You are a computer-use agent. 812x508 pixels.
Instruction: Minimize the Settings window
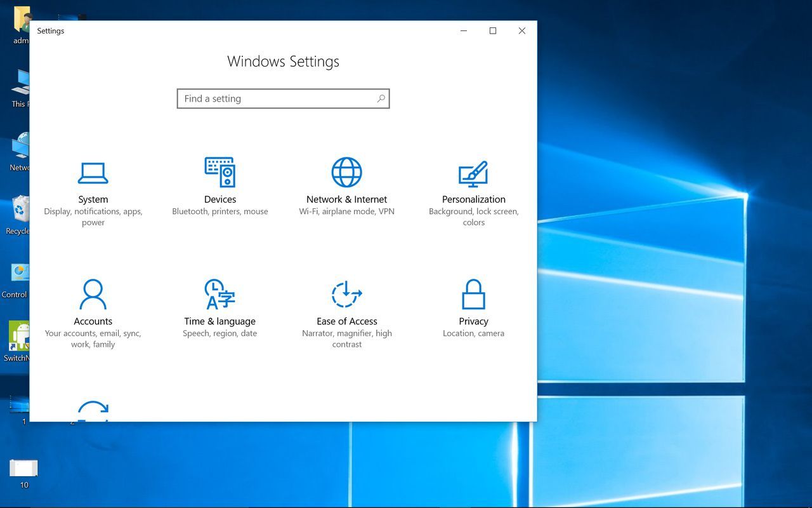[464, 30]
